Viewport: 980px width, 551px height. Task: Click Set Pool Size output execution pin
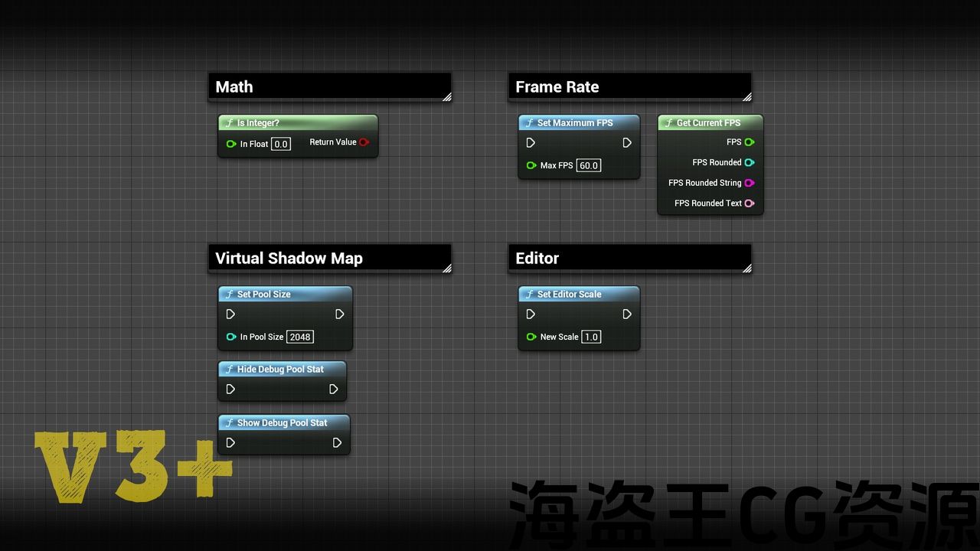340,315
